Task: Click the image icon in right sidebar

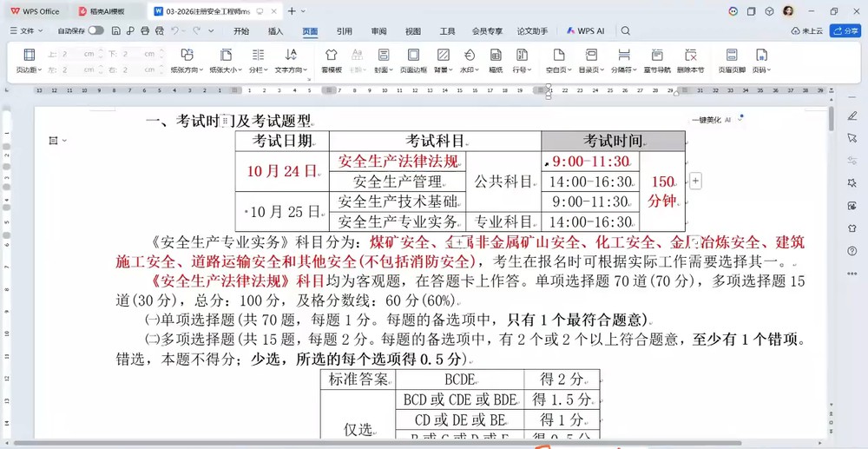Action: pyautogui.click(x=852, y=206)
